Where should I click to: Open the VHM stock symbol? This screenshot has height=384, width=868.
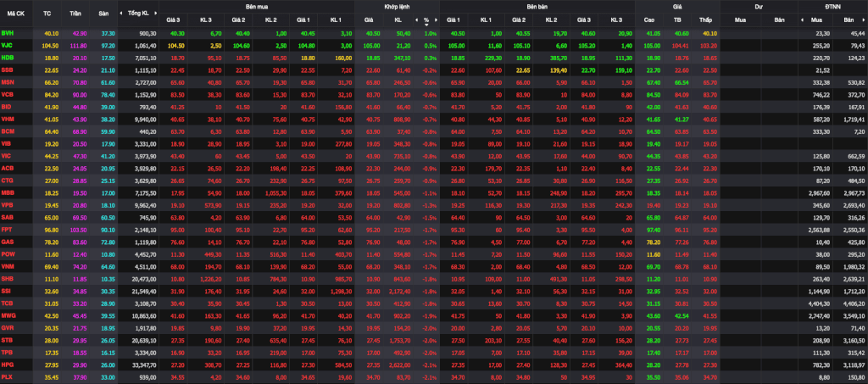coord(8,119)
